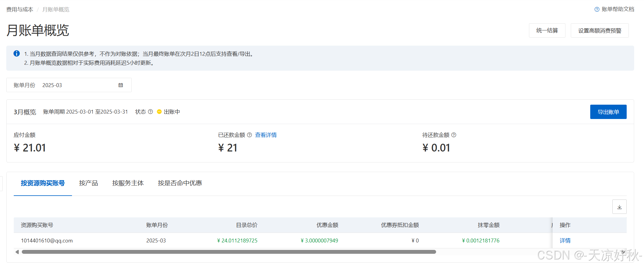Switch to the 按产品 tab
Image resolution: width=644 pixels, height=266 pixels.
[88, 183]
